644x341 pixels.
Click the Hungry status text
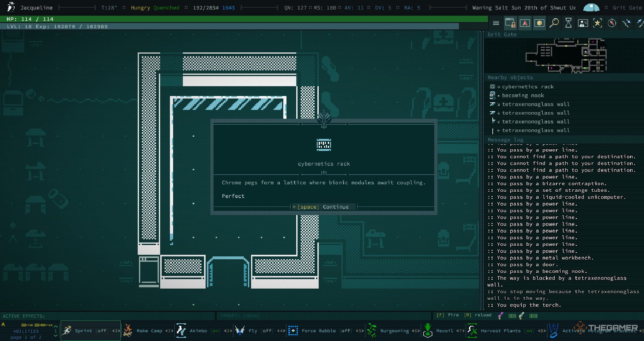coord(140,8)
